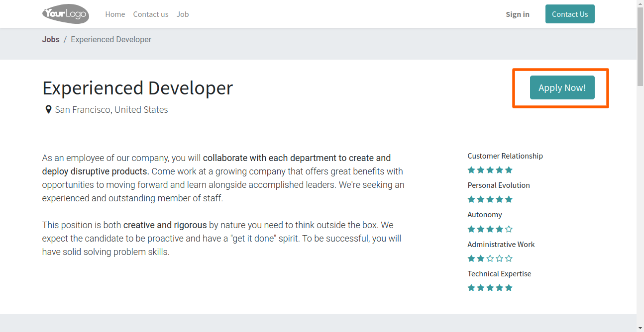Click the vertical scrollbar thumb
This screenshot has width=644, height=332.
click(640, 47)
